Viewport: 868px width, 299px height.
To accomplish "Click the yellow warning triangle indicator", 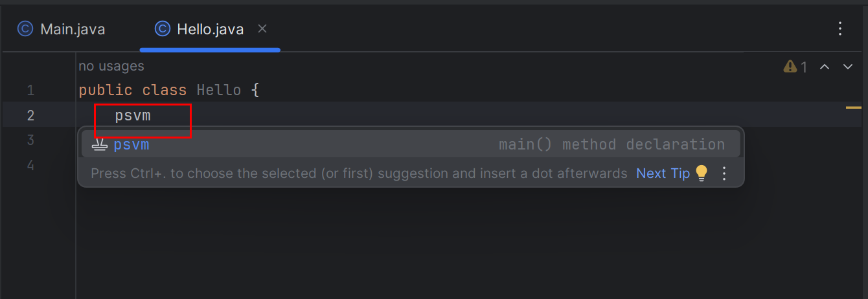I will pyautogui.click(x=790, y=67).
